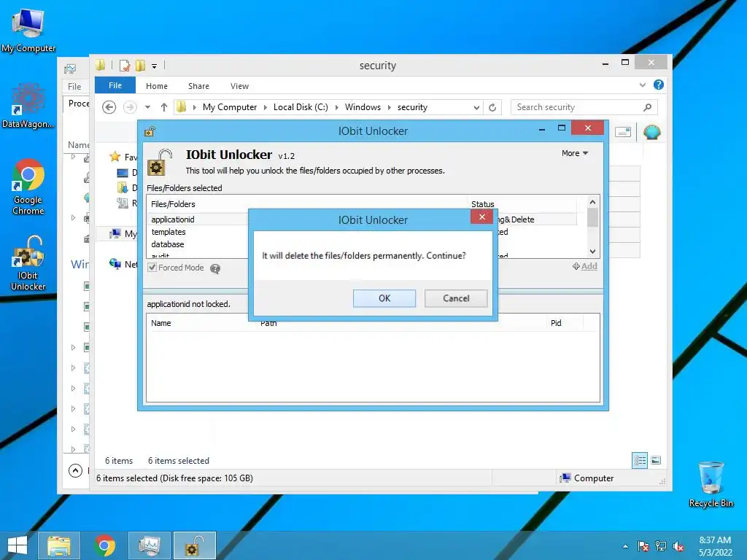The height and width of the screenshot is (560, 747).
Task: Click the Name column header in process list
Action: click(x=161, y=323)
